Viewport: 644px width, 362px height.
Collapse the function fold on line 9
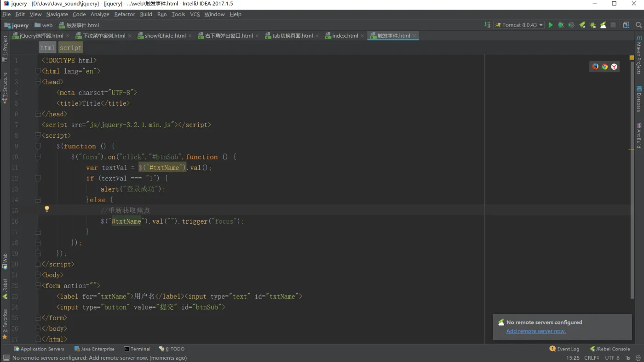click(x=38, y=146)
